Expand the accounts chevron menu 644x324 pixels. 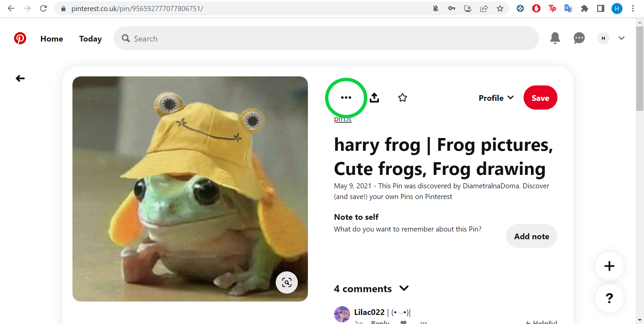pos(622,38)
